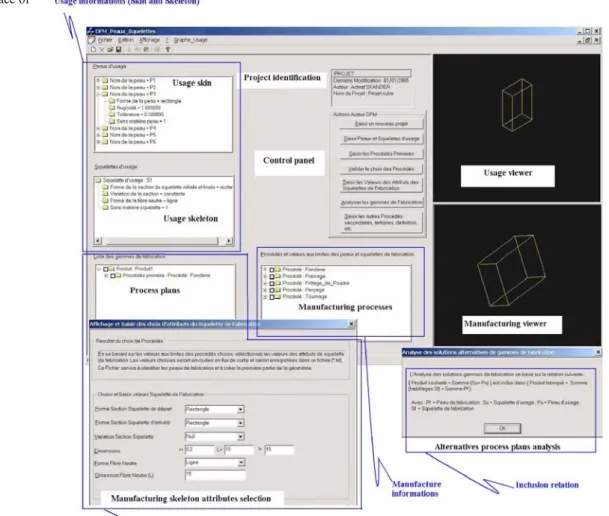Click the Save floppy disk toolbar icon
Image resolution: width=609 pixels, height=516 pixels.
[x=118, y=49]
